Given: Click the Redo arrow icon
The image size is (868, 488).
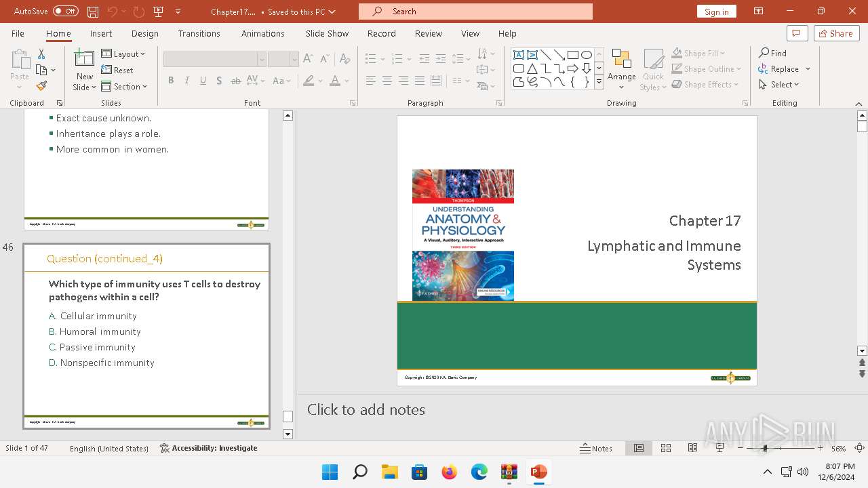Looking at the screenshot, I should pos(139,12).
